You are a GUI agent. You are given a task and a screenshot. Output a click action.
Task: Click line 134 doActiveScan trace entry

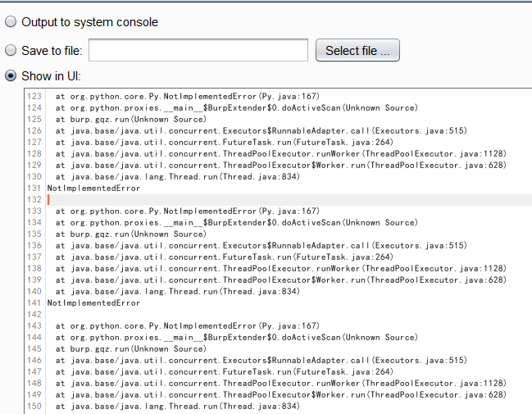click(x=236, y=223)
